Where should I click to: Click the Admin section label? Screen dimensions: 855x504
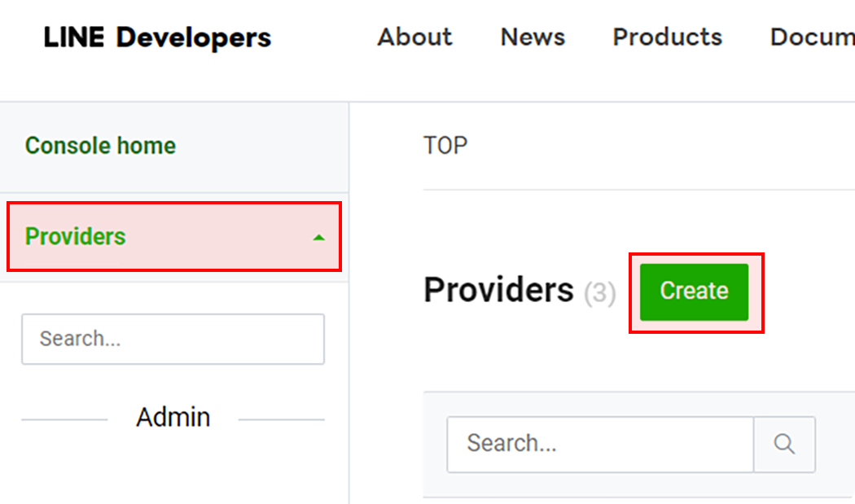coord(173,418)
